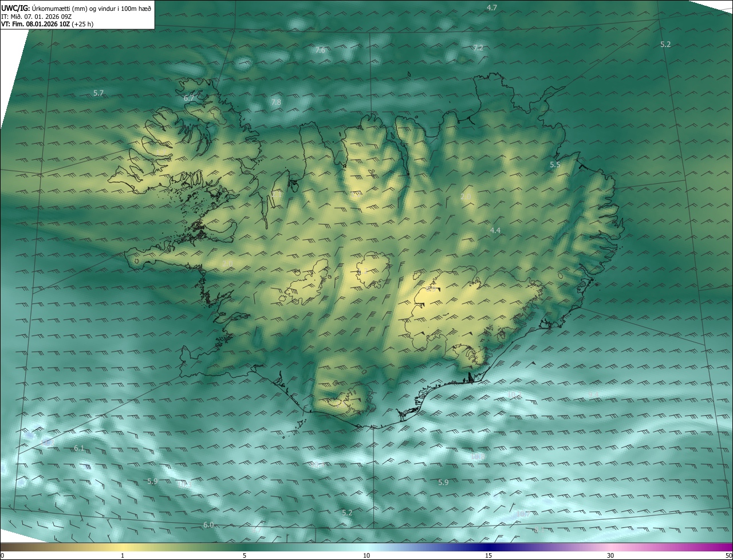Click the 6.7 value over the Westfjords
This screenshot has height=560, width=733.
[x=189, y=98]
